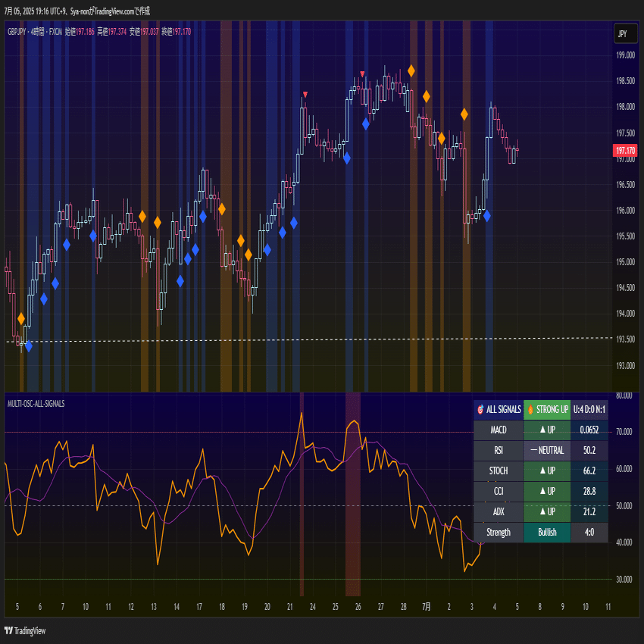
Task: Toggle the STOCH UP signal cell
Action: pos(547,470)
